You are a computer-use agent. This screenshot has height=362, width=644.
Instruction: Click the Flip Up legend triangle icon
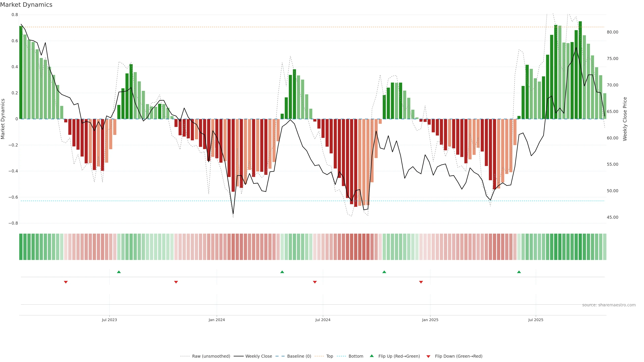[372, 356]
